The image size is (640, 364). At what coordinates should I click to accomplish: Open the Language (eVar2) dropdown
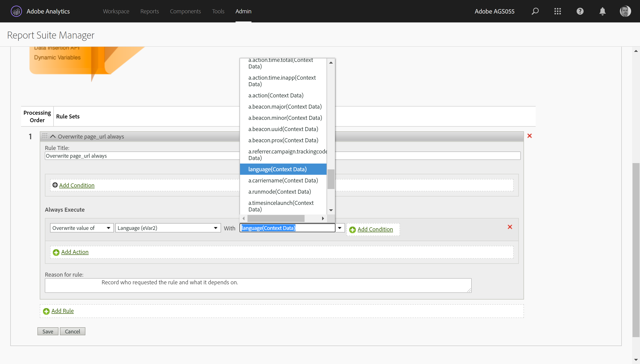click(x=168, y=228)
